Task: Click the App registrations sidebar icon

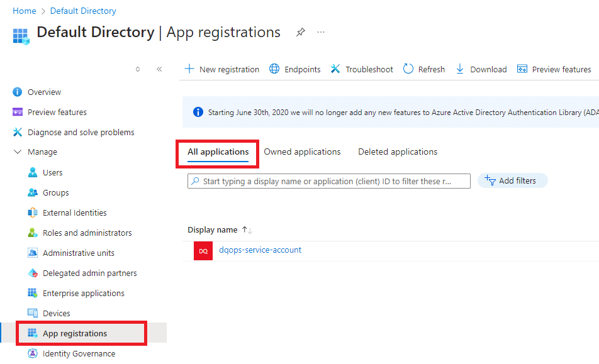Action: click(33, 333)
